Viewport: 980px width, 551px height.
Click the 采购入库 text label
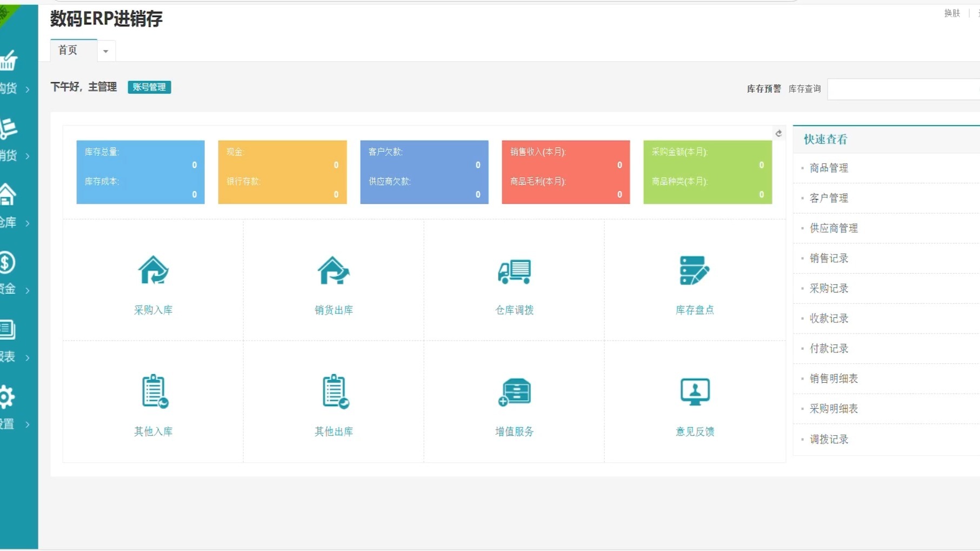(154, 310)
